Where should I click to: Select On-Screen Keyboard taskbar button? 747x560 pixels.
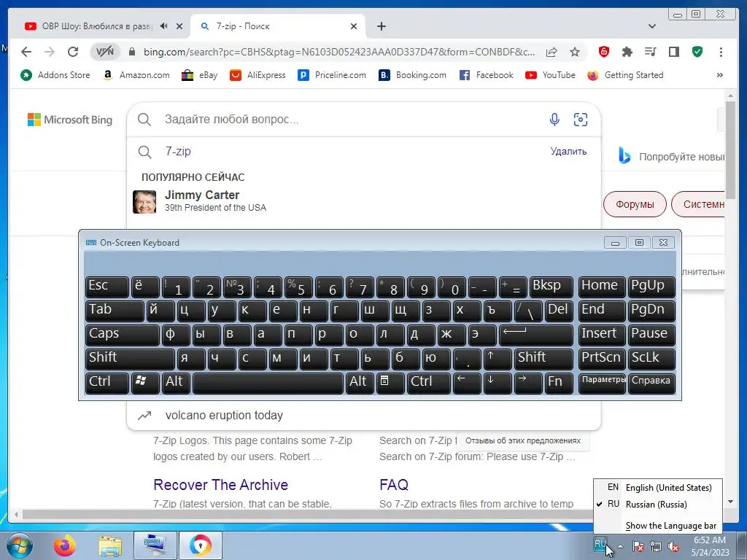click(155, 545)
